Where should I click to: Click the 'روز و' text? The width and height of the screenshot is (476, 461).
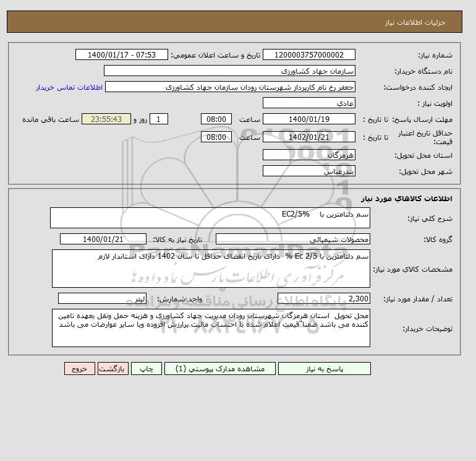(140, 119)
